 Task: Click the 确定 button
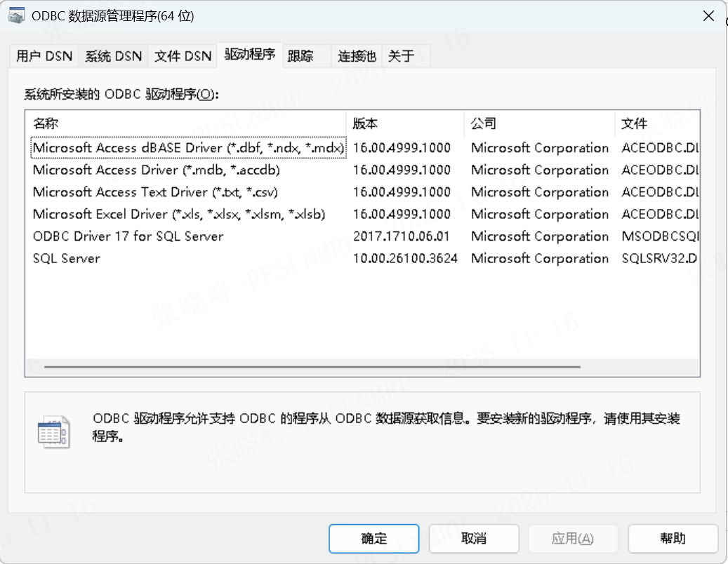click(373, 539)
